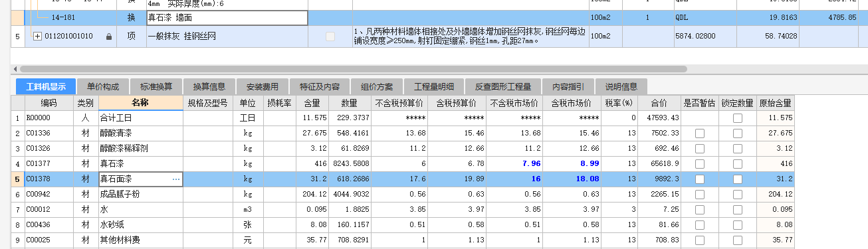The image size is (868, 249).
Task: Click the 含税市场价 column header
Action: click(572, 103)
